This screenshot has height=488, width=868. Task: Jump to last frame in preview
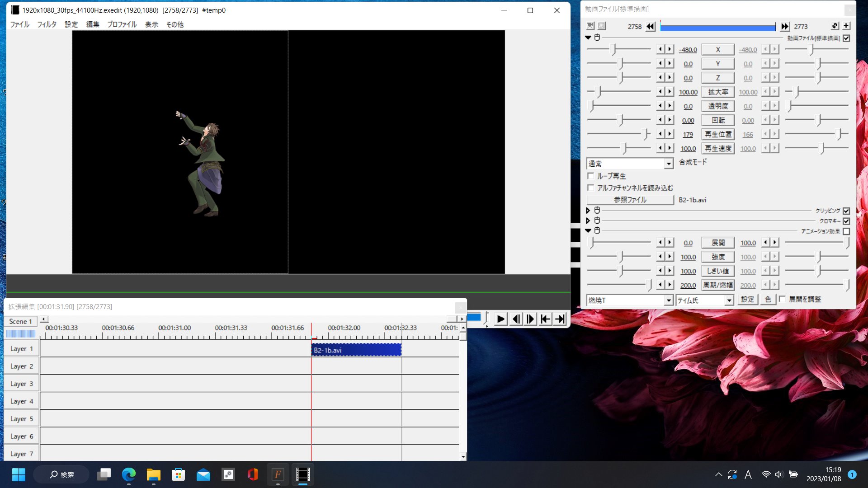[560, 319]
